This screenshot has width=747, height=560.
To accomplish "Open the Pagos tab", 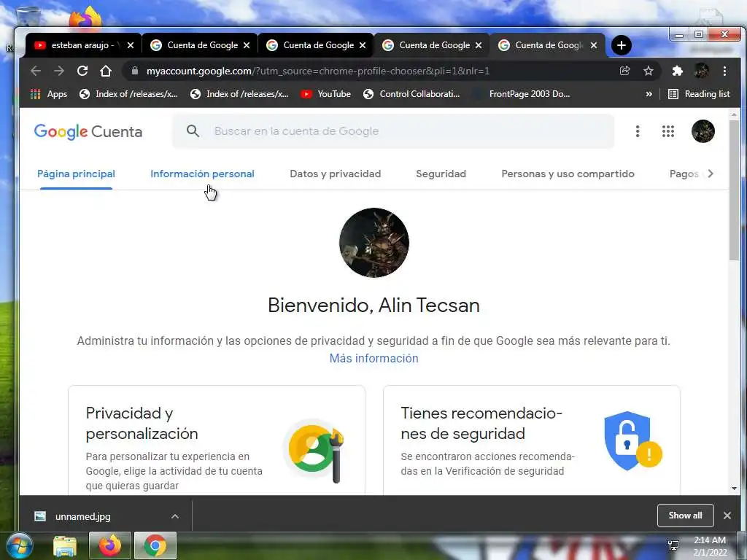I will click(684, 174).
